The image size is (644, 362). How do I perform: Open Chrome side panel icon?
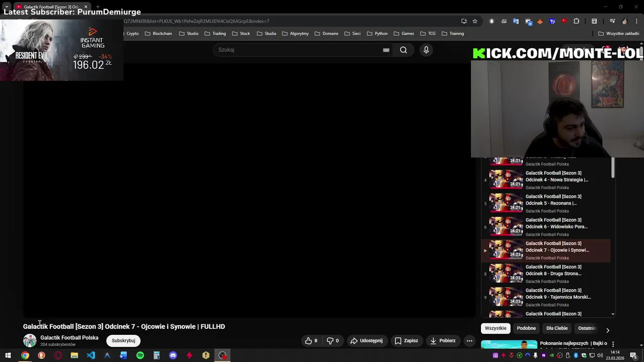click(x=594, y=21)
